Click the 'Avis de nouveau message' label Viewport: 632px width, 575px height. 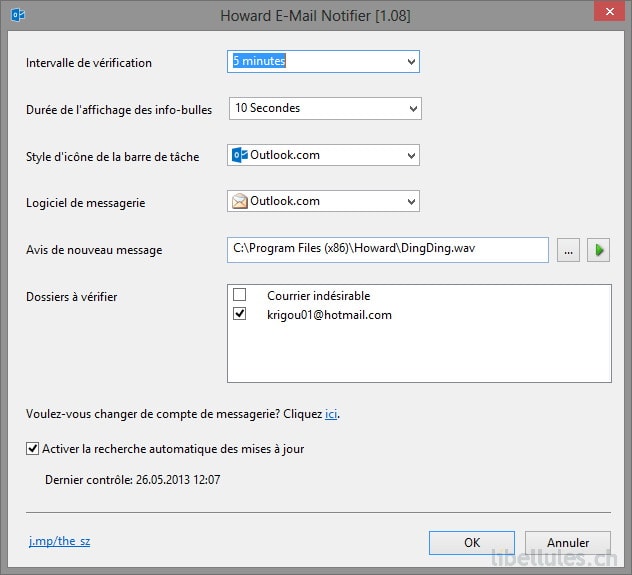tap(94, 250)
